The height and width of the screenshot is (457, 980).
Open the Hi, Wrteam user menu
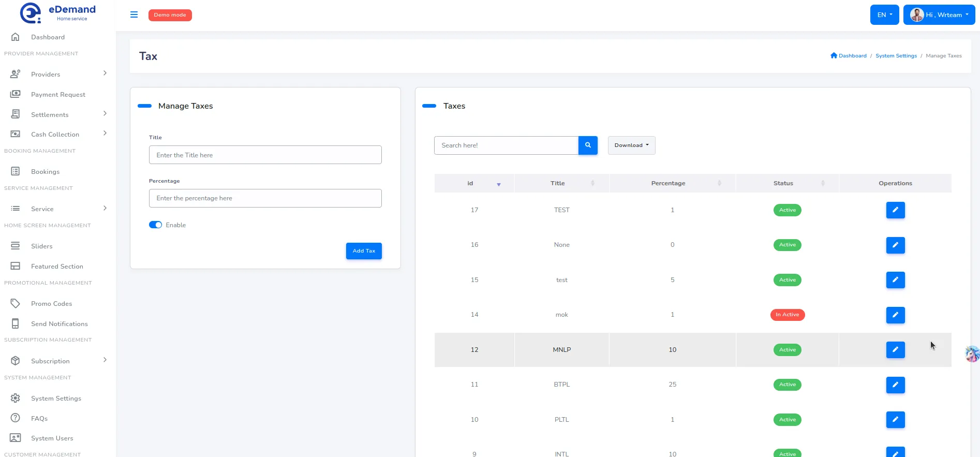(x=939, y=15)
